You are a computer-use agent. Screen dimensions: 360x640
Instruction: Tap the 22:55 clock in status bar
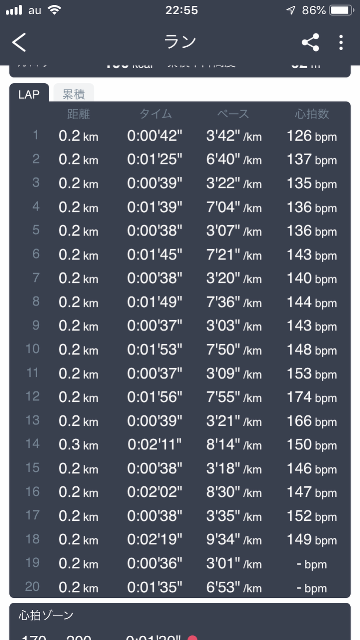[182, 10]
